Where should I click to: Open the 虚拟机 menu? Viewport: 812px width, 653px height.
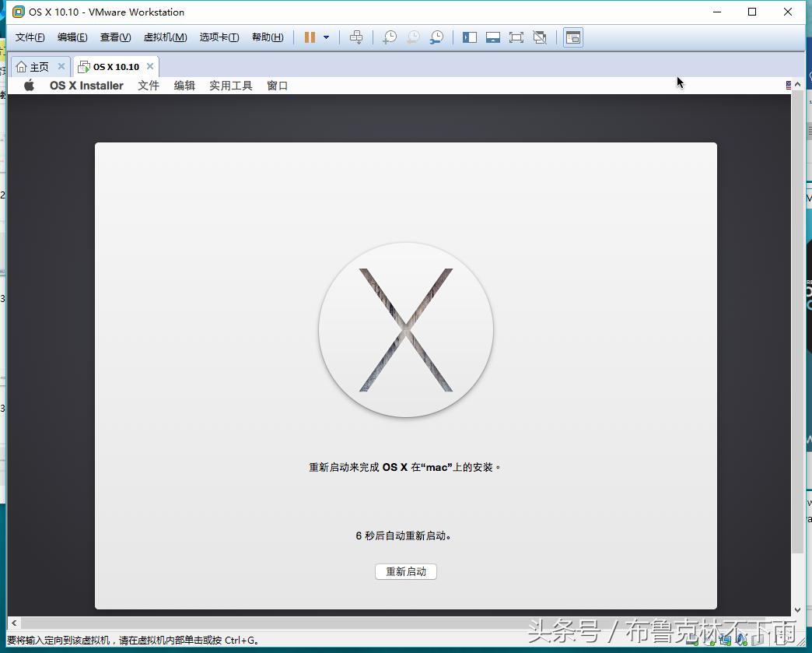click(165, 37)
